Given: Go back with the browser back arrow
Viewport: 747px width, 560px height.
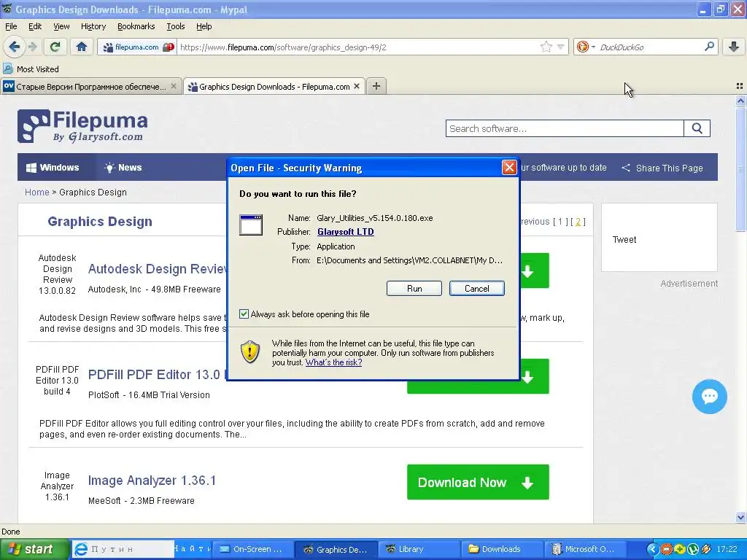Looking at the screenshot, I should coord(15,47).
